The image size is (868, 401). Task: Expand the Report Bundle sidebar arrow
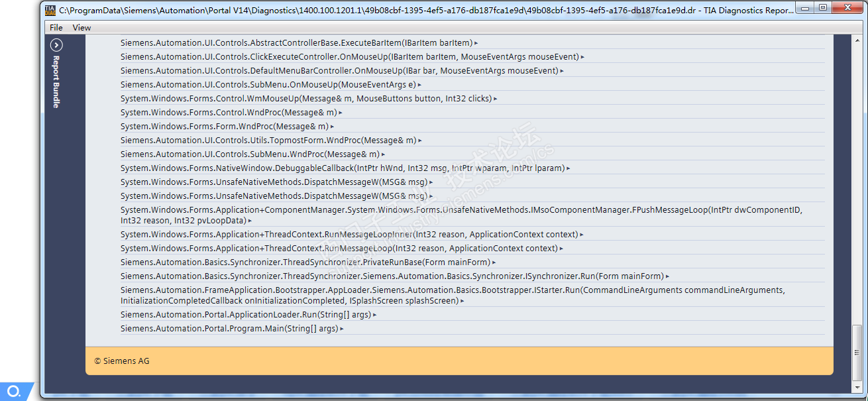tap(56, 45)
